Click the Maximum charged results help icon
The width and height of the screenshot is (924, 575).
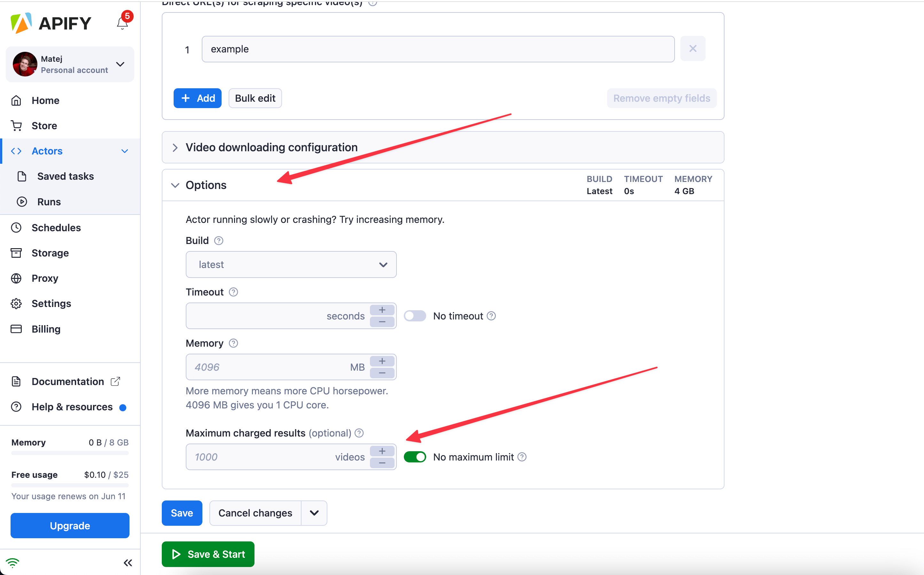tap(359, 433)
